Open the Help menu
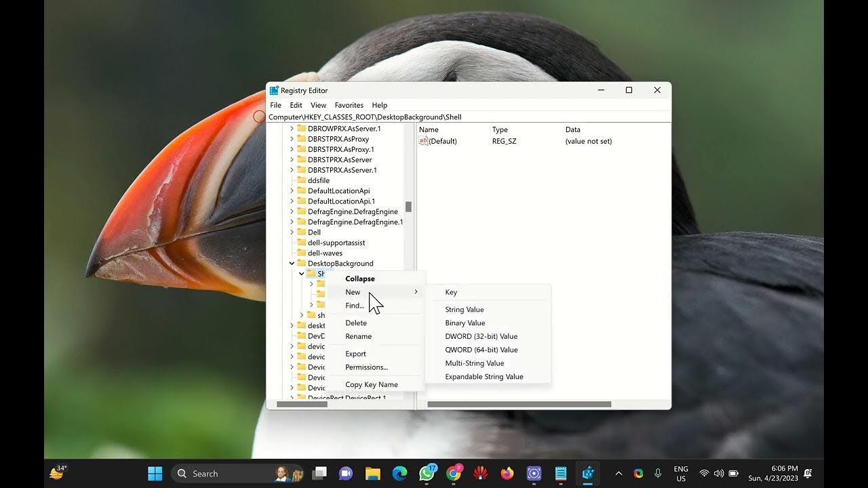 tap(380, 105)
